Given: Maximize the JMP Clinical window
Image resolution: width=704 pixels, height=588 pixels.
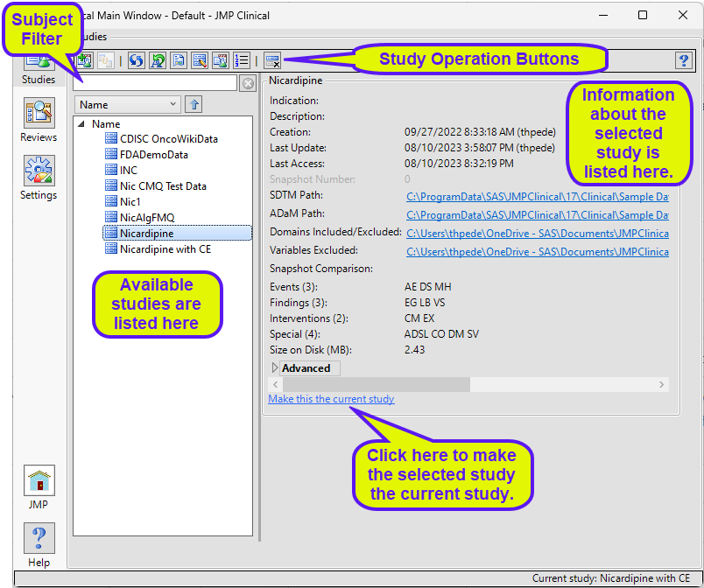Looking at the screenshot, I should click(x=643, y=15).
